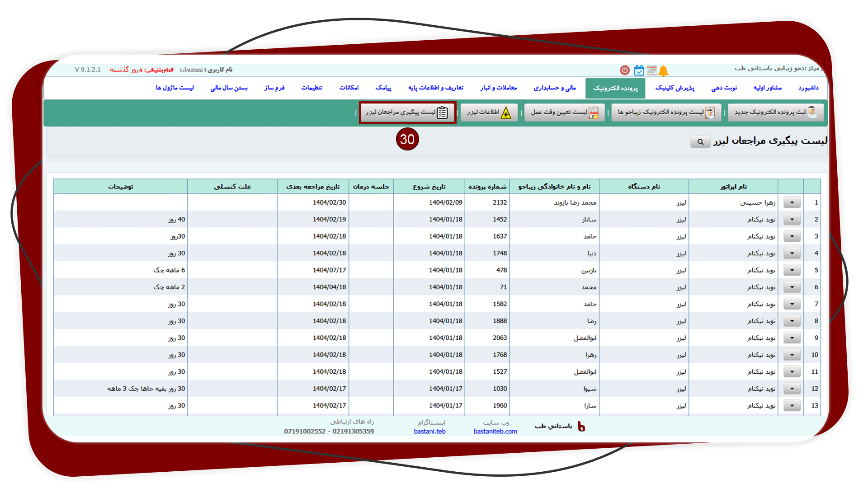Click the red power logout icon
868x488 pixels.
625,70
